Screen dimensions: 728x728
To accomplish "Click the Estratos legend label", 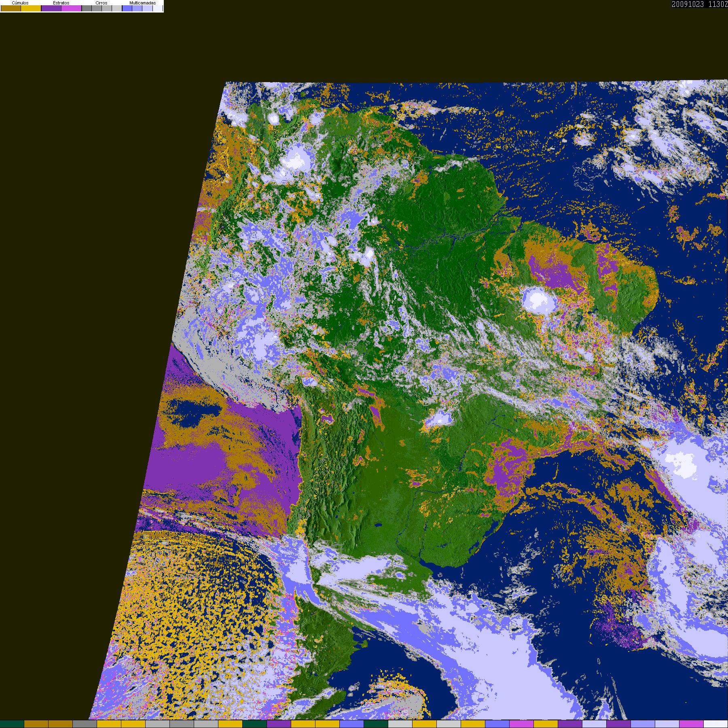I will pos(61,3).
